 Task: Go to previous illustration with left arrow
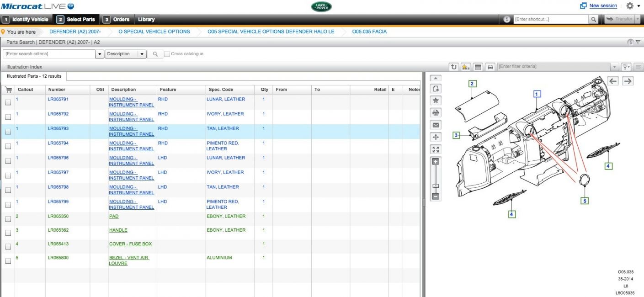[613, 81]
